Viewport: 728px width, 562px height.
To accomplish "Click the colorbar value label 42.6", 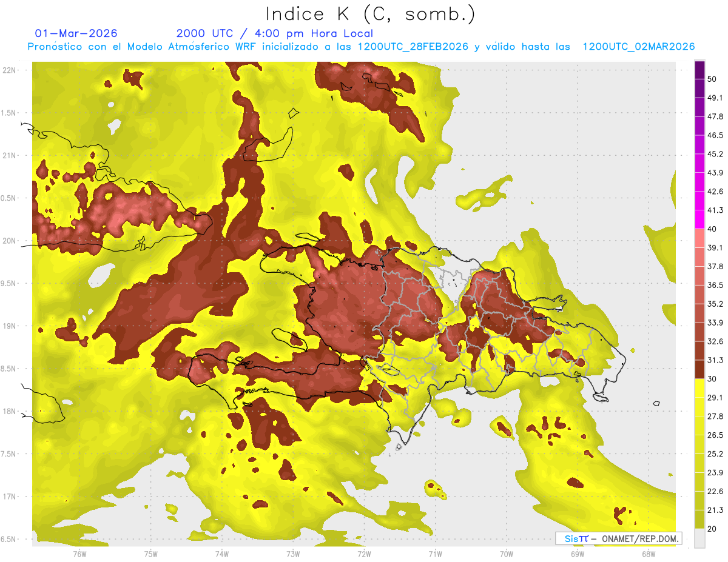I will tap(715, 192).
